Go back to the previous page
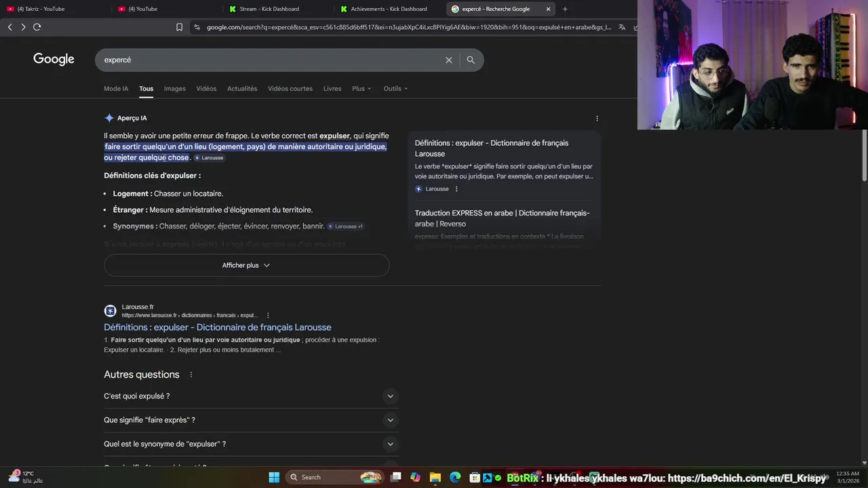The height and width of the screenshot is (488, 868). [x=9, y=27]
